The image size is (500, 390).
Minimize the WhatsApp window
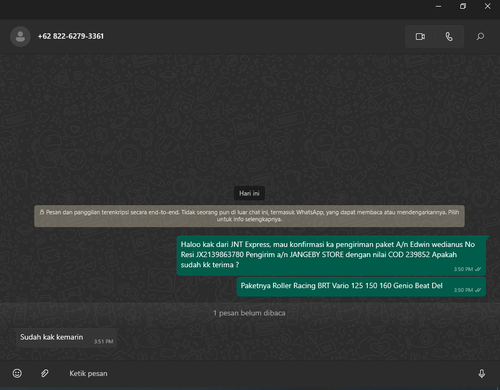click(x=438, y=6)
